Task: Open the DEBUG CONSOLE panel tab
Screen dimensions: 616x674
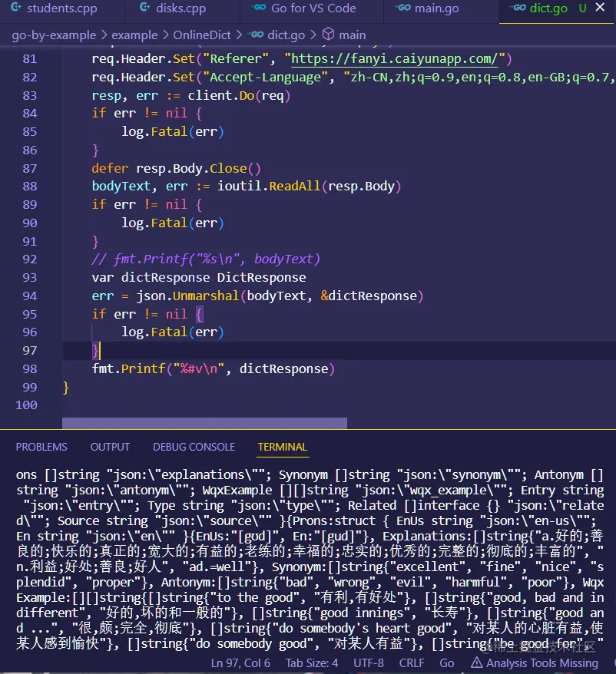Action: click(194, 447)
